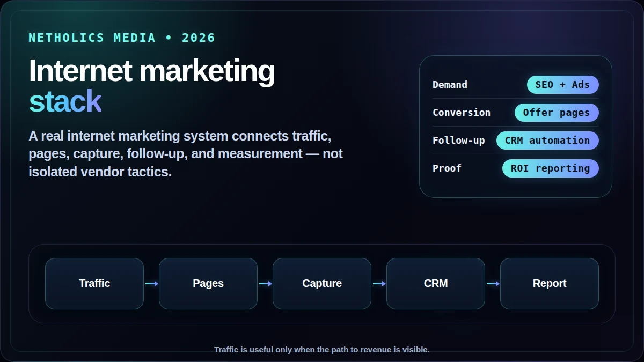Click the paragraph about isolated vendor tactics
The width and height of the screenshot is (644, 362).
point(186,154)
